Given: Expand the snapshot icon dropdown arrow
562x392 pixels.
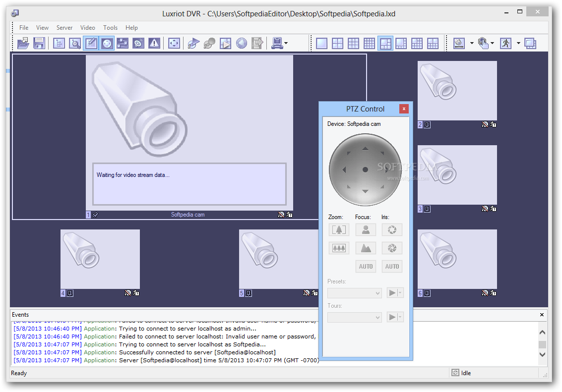Looking at the screenshot, I should [471, 43].
